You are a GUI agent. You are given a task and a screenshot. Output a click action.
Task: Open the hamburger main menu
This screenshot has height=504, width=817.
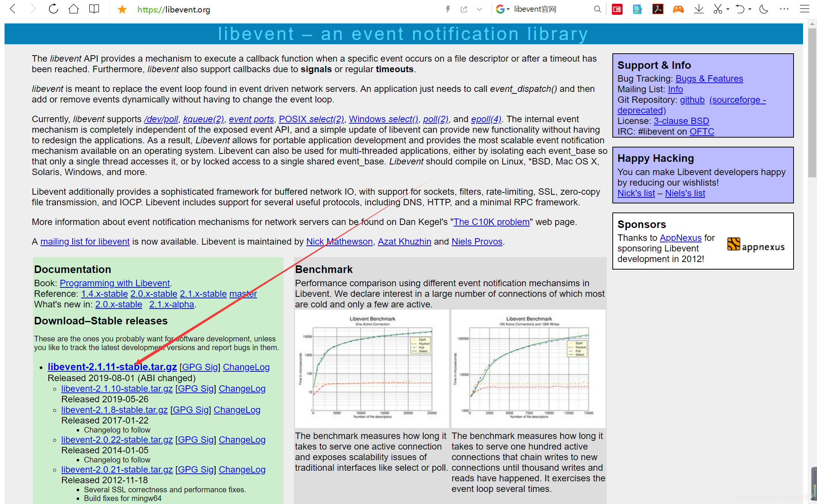[x=805, y=9]
